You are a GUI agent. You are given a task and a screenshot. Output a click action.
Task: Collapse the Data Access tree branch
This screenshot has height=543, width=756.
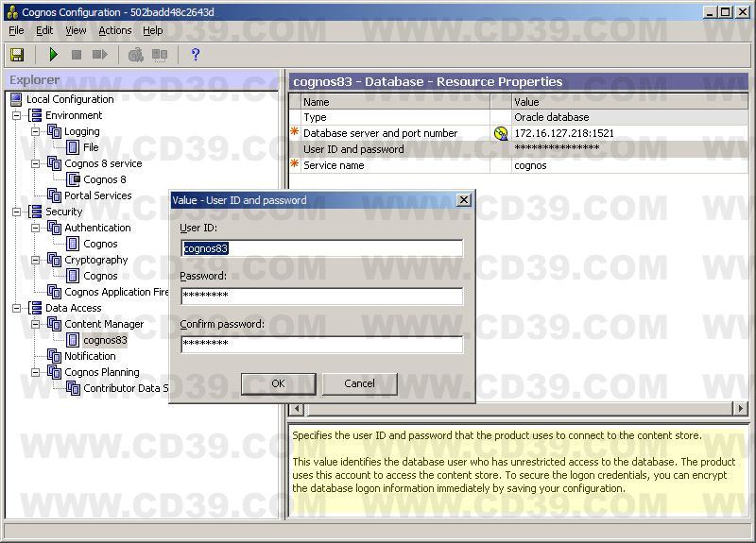[17, 309]
